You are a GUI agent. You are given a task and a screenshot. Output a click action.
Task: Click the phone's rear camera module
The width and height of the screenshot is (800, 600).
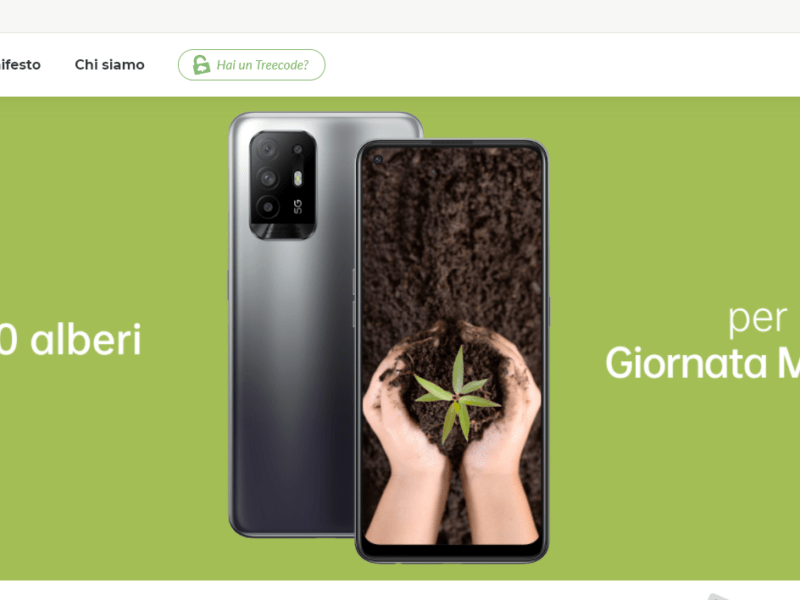pos(283,185)
